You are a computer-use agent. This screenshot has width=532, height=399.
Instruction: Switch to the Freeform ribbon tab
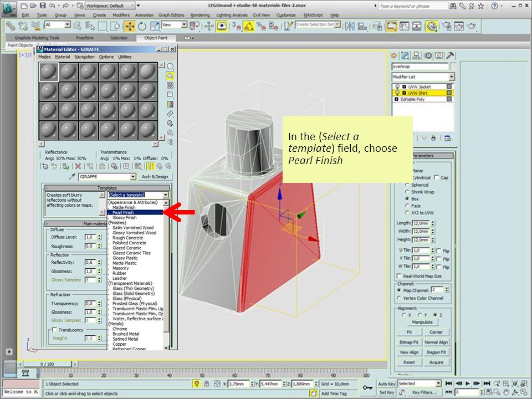pos(85,38)
